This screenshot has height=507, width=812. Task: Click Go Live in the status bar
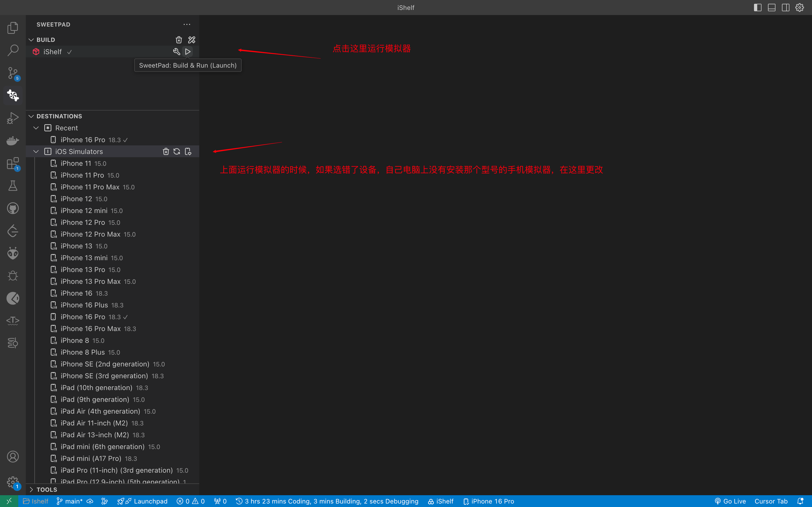[730, 501]
